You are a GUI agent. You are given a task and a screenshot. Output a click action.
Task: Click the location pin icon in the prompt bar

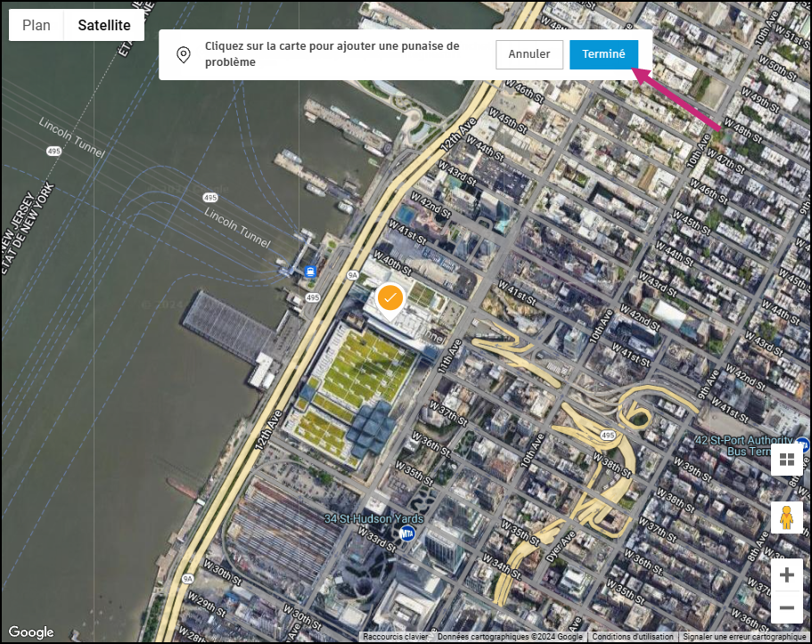(184, 54)
